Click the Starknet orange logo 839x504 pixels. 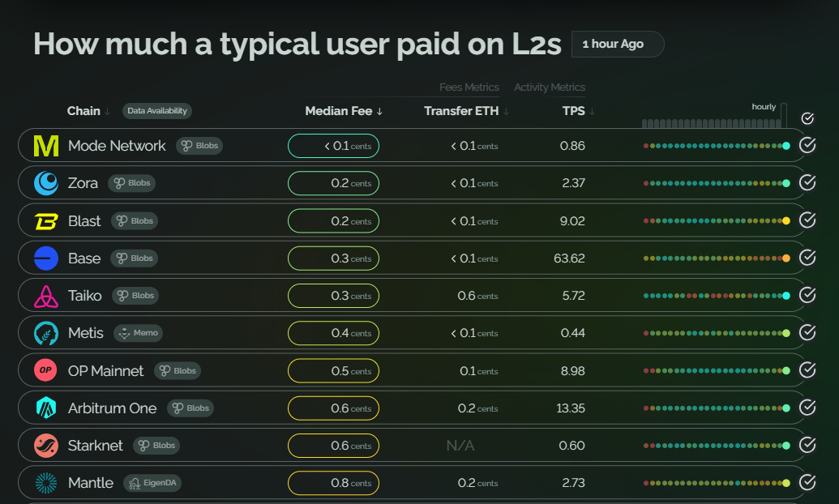click(x=46, y=446)
